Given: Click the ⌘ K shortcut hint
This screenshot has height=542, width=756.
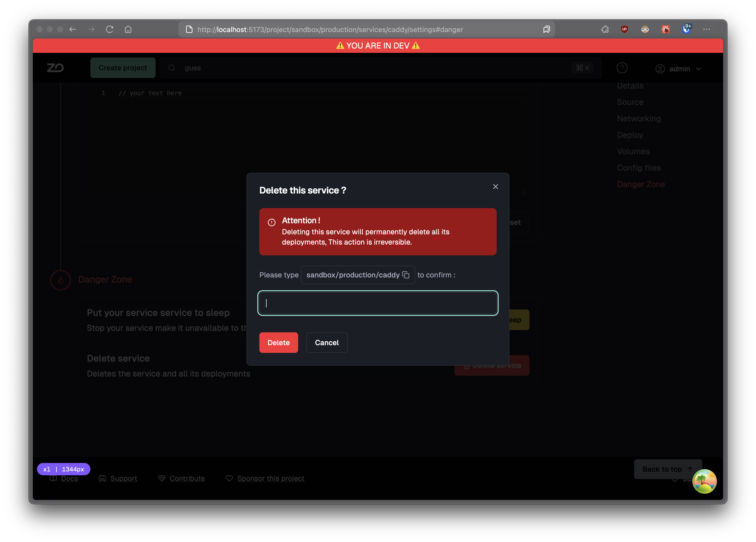Looking at the screenshot, I should click(x=582, y=68).
